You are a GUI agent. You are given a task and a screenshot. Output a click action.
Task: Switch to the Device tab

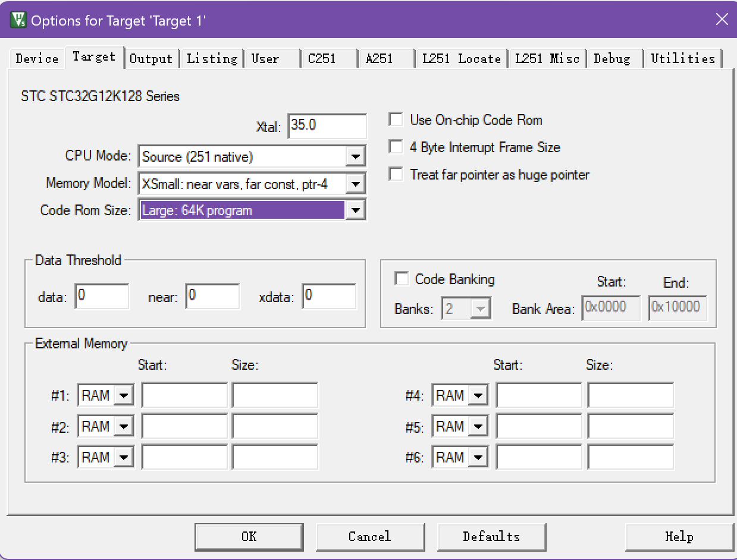(37, 58)
